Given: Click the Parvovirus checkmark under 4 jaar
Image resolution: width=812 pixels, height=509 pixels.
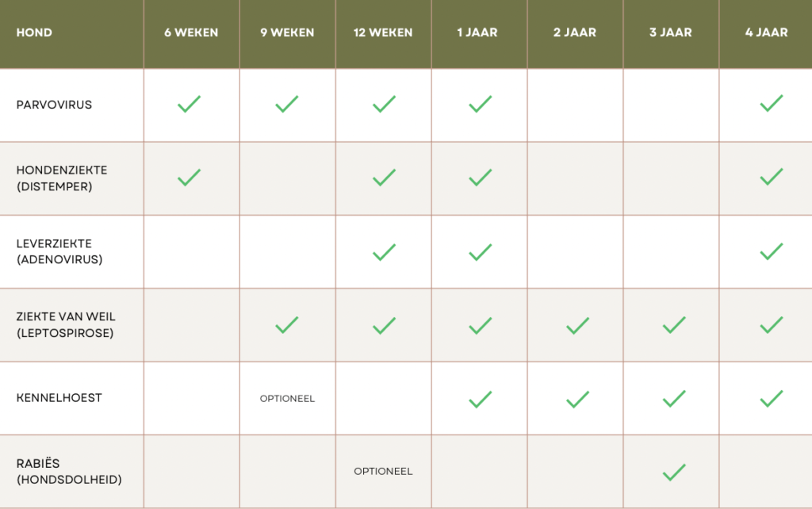Looking at the screenshot, I should 771,104.
